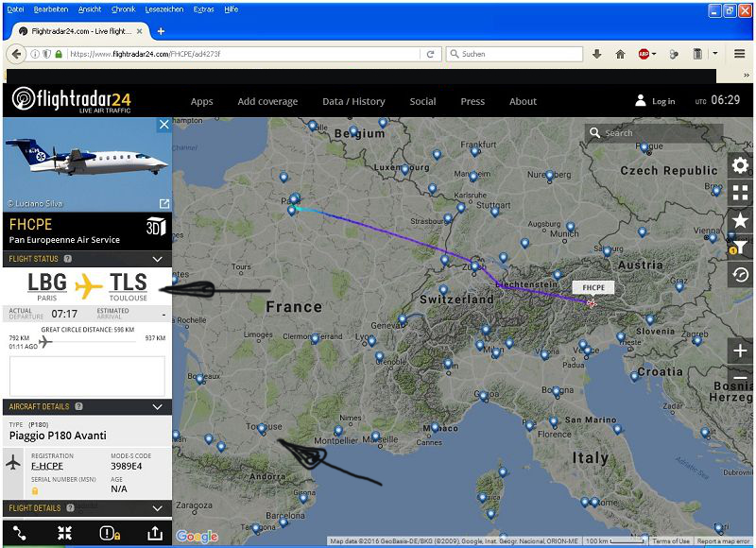Open the Datei menu
Viewport: 756px width, 548px height.
point(15,9)
